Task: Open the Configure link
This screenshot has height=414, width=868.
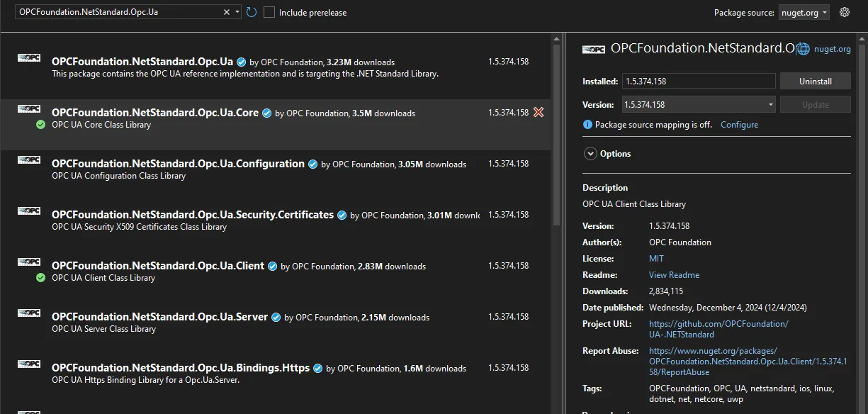Action: tap(739, 125)
